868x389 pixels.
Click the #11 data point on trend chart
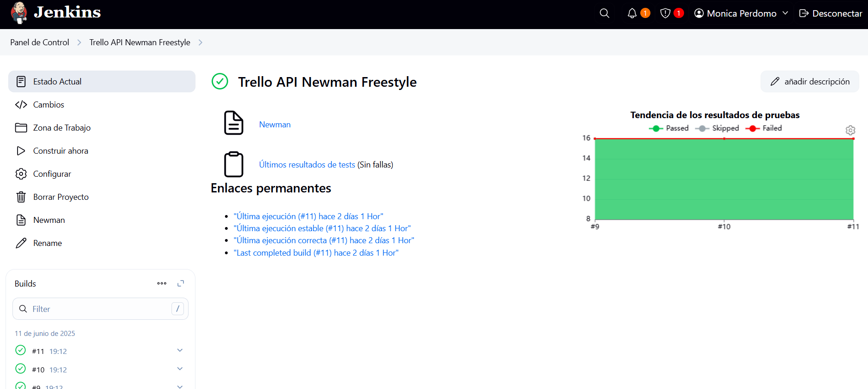coord(853,138)
